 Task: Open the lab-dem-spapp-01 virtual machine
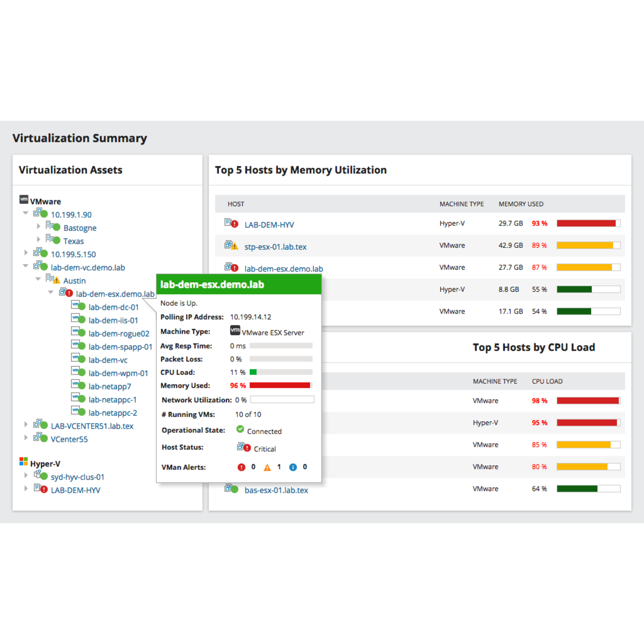click(x=120, y=347)
